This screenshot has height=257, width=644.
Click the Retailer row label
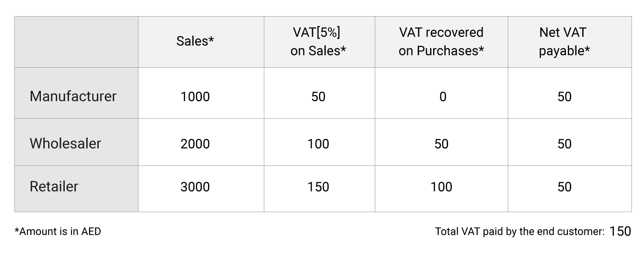54,186
